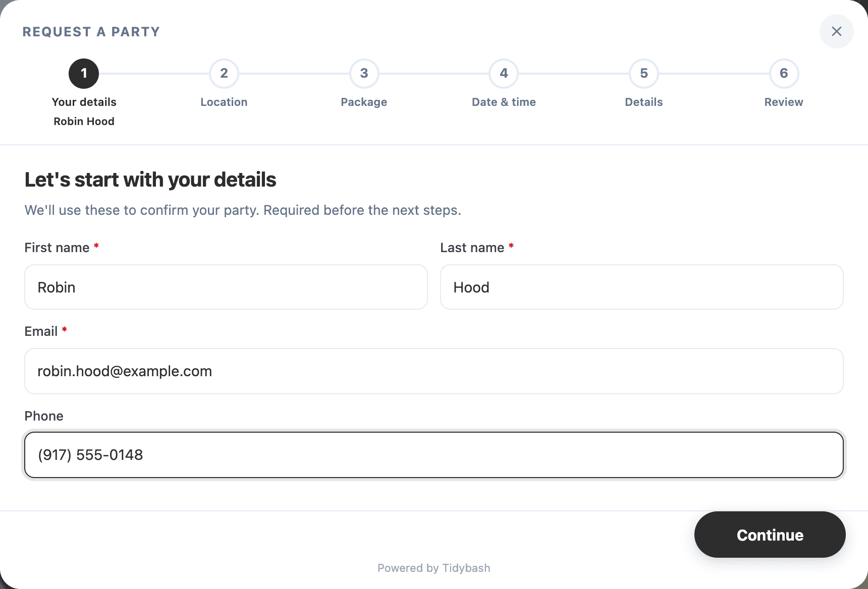
Task: Open step 4 Date & time circle
Action: [504, 74]
